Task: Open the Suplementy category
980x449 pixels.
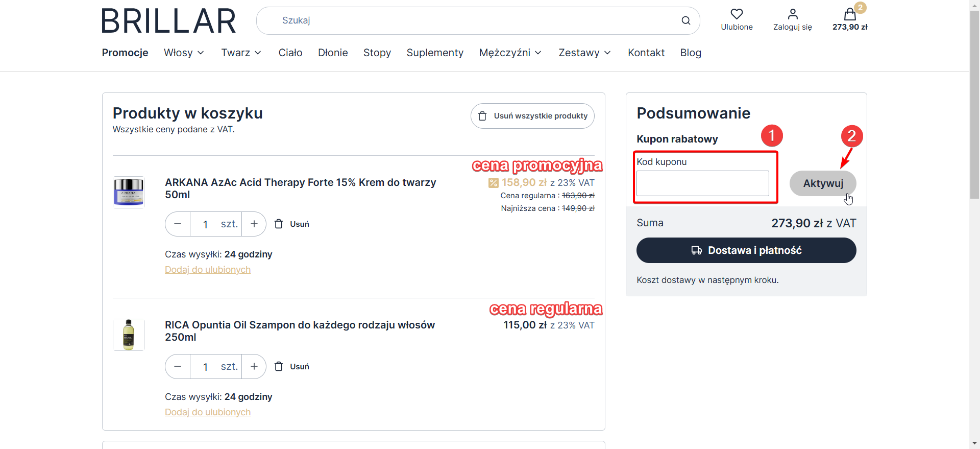Action: click(x=435, y=53)
